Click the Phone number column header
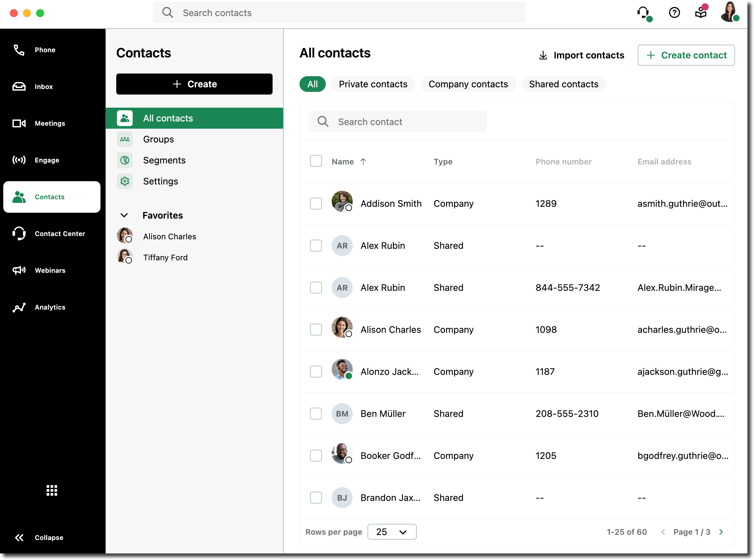 564,162
